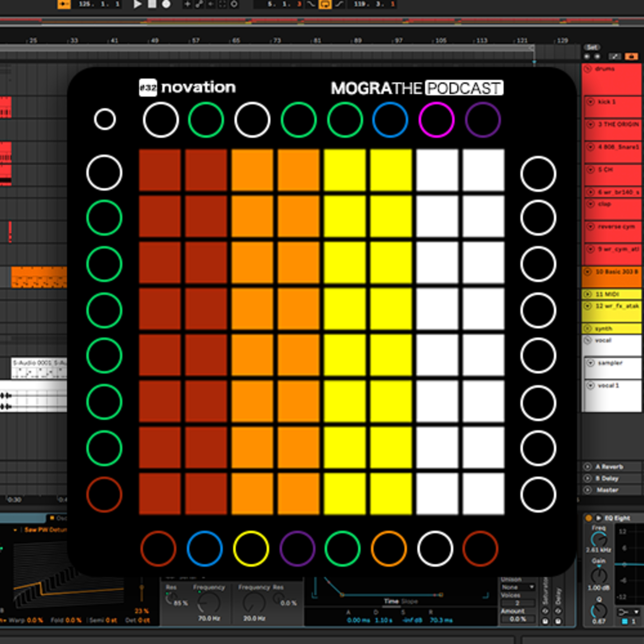Unfold the 6 wr_br140_s track
Viewport: 644px width, 644px height.
pos(591,192)
